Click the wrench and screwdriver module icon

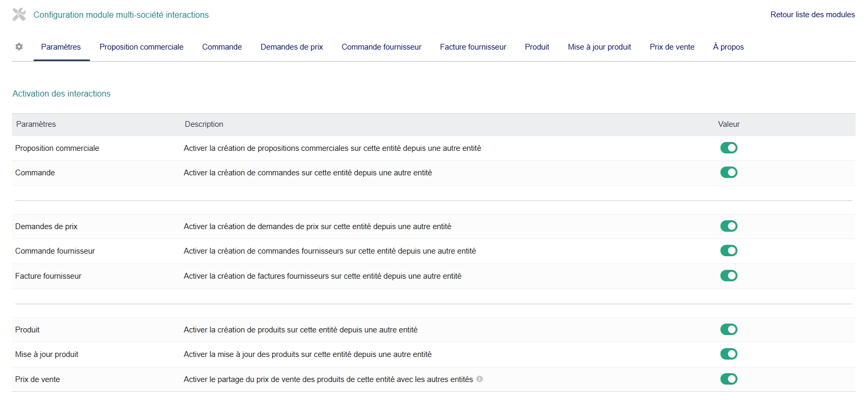click(19, 15)
